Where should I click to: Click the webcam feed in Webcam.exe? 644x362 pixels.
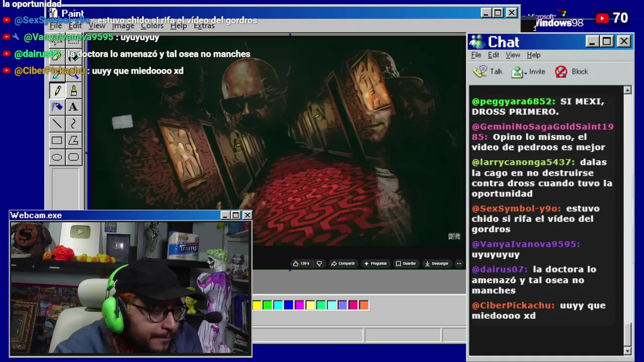(x=131, y=288)
